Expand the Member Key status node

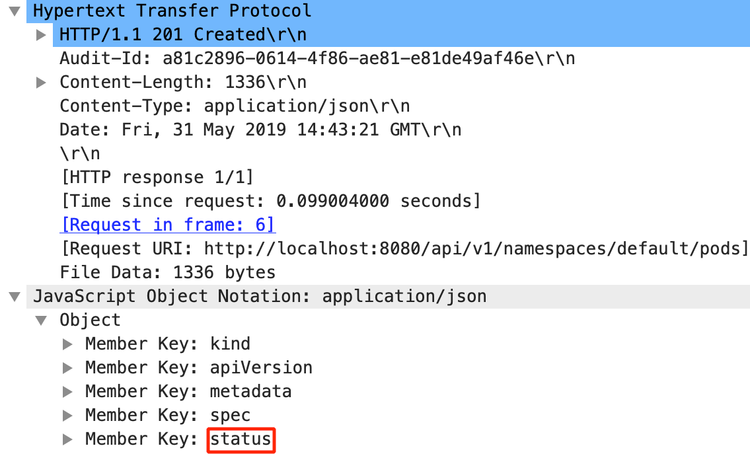tap(68, 439)
